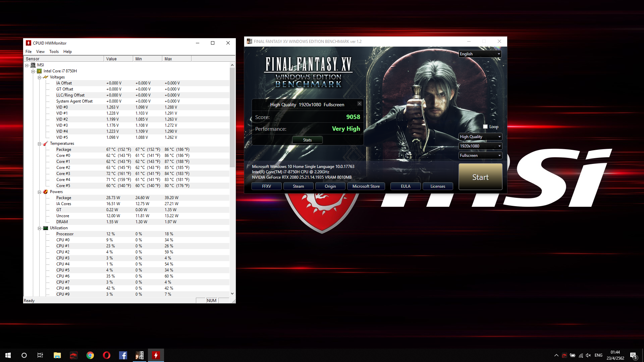Open MSI Dragon Center taskbar icon
This screenshot has width=644, height=362.
[x=74, y=355]
